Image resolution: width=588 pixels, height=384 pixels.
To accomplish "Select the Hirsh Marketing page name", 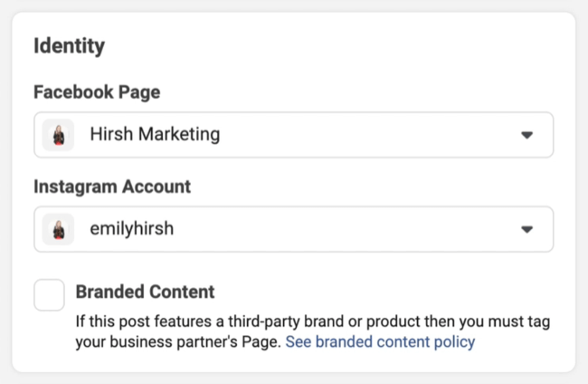I will (155, 135).
